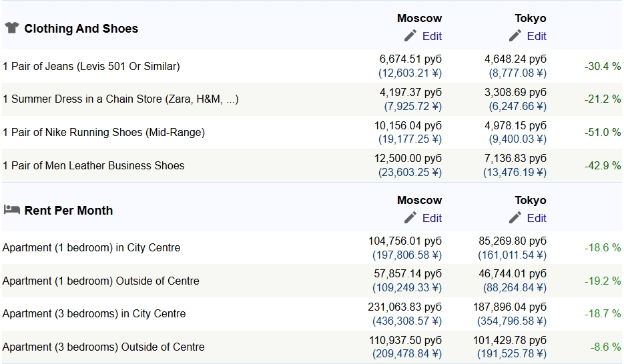The image size is (624, 364).
Task: Click Tokyo rent value 85,269.80 руб
Action: click(x=513, y=241)
